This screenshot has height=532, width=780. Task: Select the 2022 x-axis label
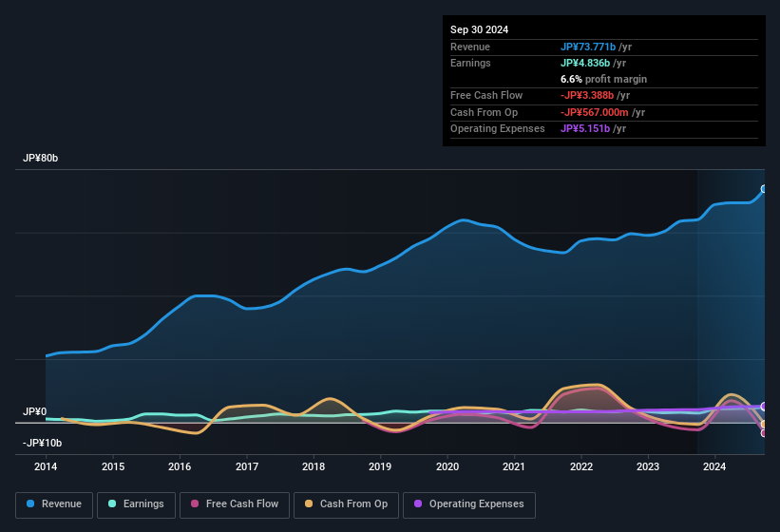(x=581, y=466)
